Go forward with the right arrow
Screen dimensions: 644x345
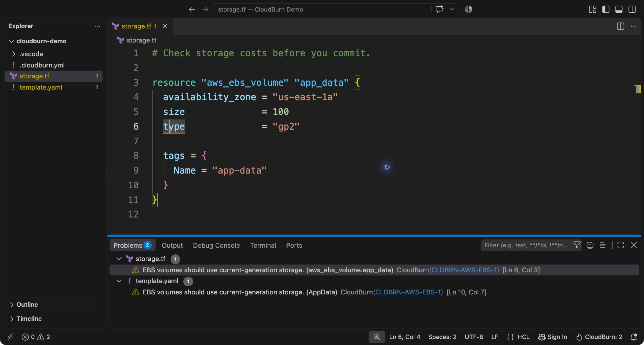click(x=205, y=9)
